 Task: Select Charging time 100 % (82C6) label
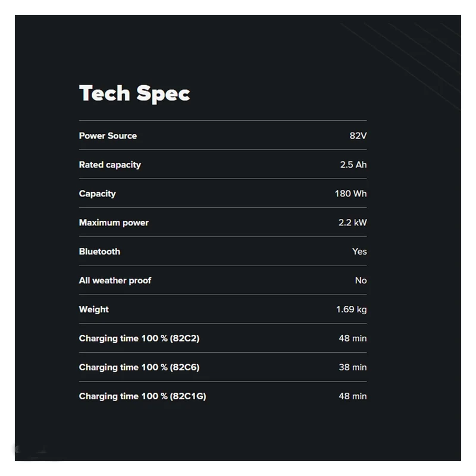[x=139, y=367]
